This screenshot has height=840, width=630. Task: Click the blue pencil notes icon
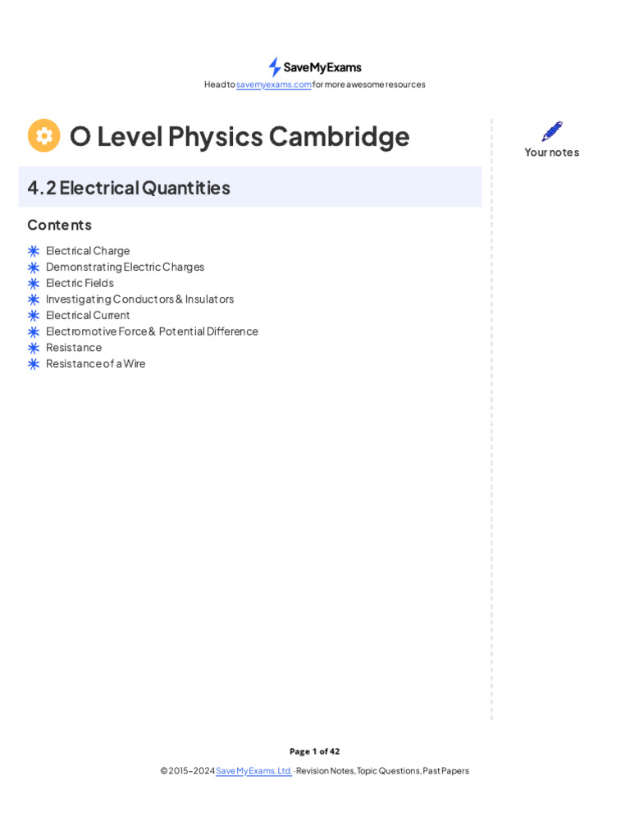coord(552,131)
